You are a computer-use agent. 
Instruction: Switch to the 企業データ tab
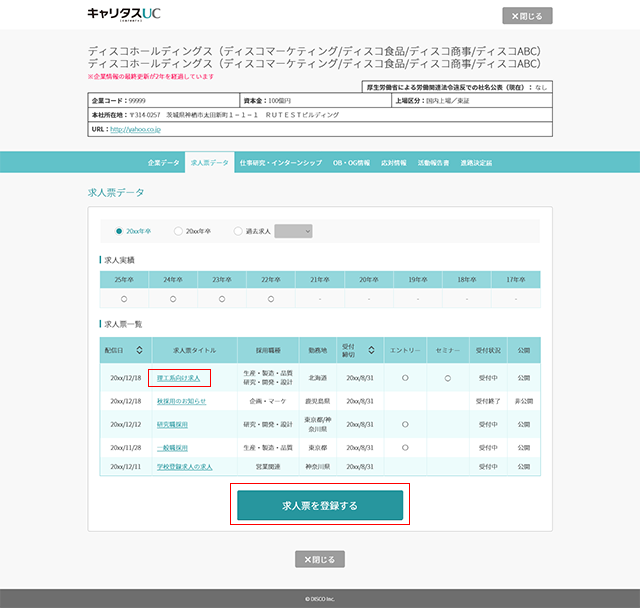click(x=163, y=163)
